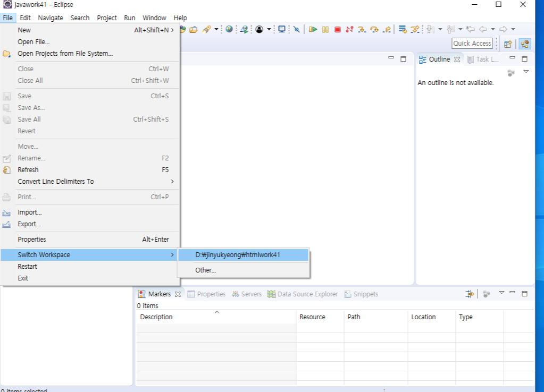Screen dimensions: 544x392
Task: Click the Markers filters arrow icon
Action: tap(470, 294)
